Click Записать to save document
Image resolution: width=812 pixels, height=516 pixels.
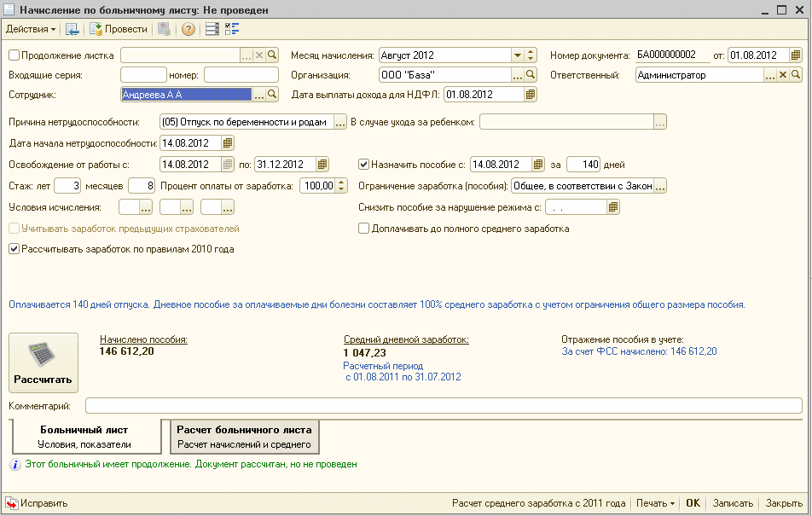tap(733, 503)
